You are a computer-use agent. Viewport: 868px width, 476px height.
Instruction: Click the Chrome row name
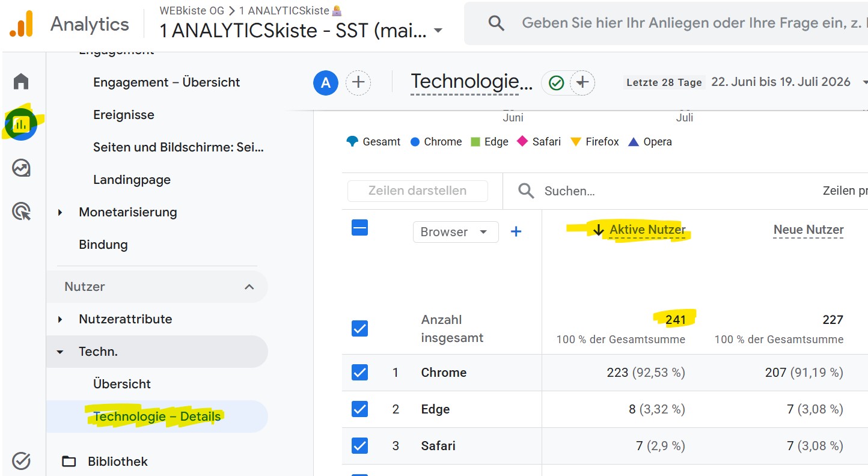click(444, 373)
